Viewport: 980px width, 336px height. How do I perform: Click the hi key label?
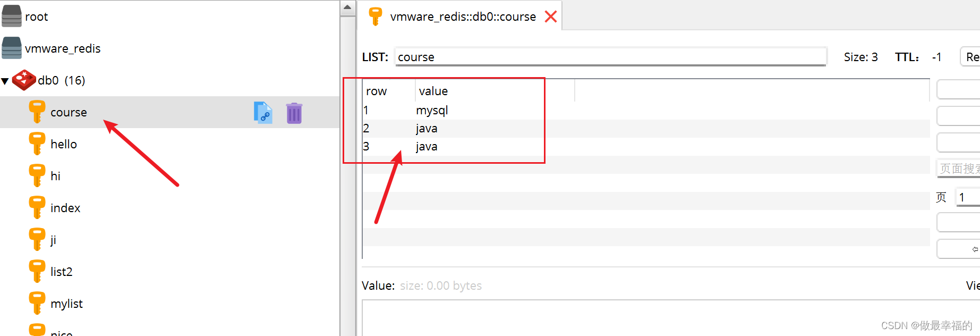(x=56, y=176)
